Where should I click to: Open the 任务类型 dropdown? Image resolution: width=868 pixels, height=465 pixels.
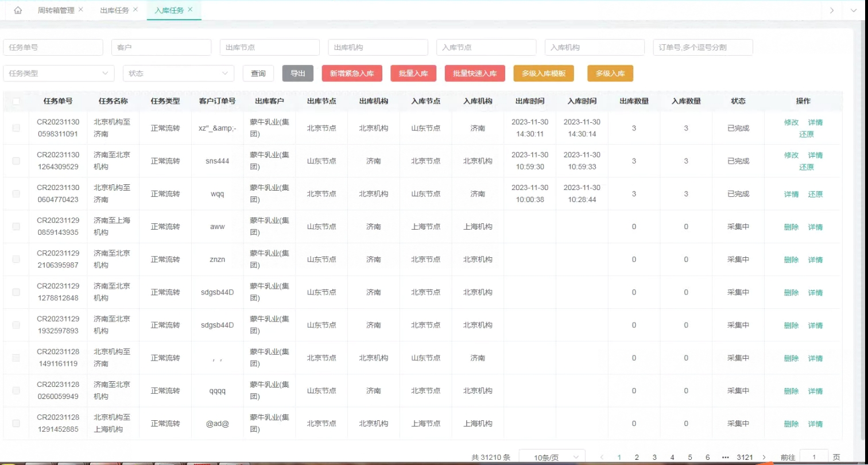[59, 73]
